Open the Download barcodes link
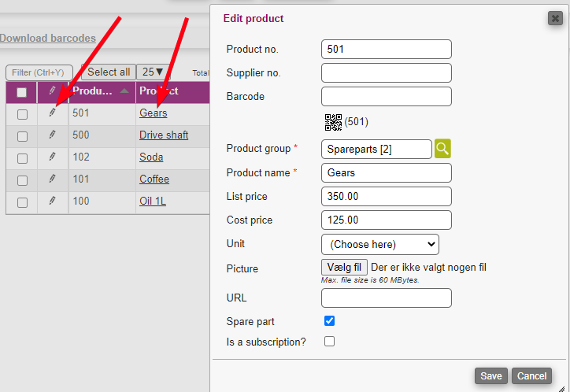This screenshot has height=392, width=570. tap(48, 38)
